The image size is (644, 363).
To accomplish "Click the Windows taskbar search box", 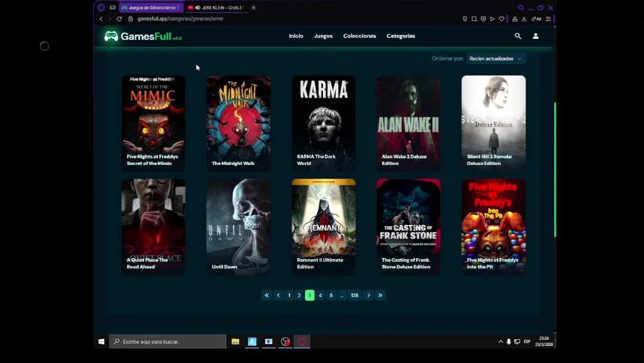I will click(168, 342).
